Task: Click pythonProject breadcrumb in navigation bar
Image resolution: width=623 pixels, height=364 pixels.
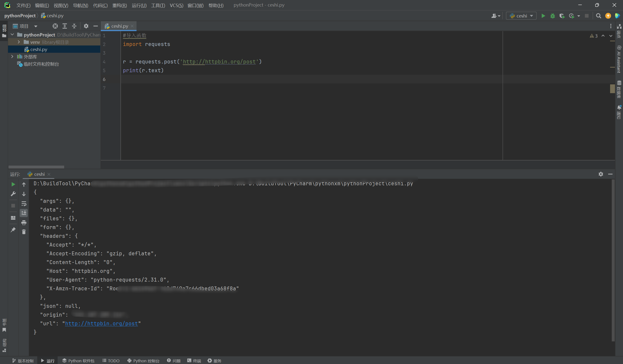Action: [x=20, y=16]
